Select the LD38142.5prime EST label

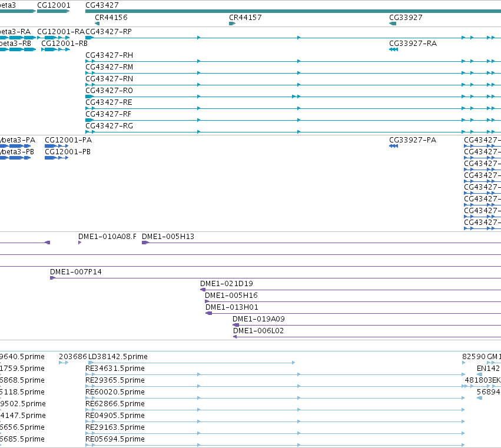coord(118,357)
